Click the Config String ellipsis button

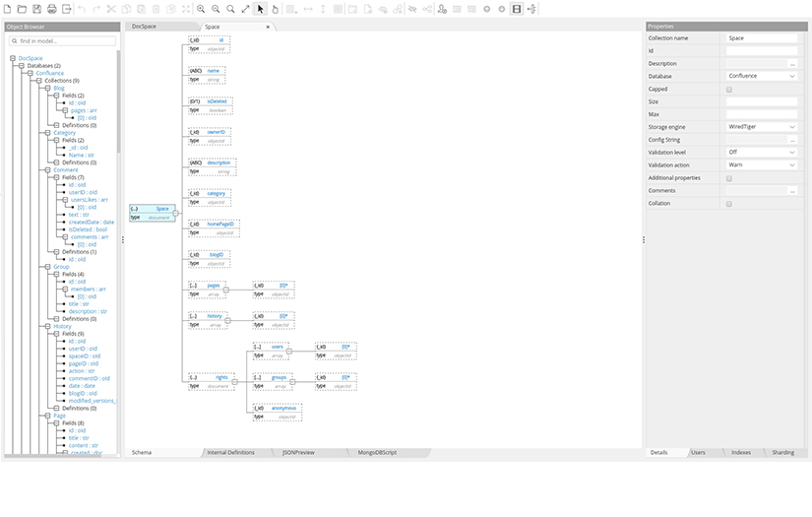click(792, 140)
